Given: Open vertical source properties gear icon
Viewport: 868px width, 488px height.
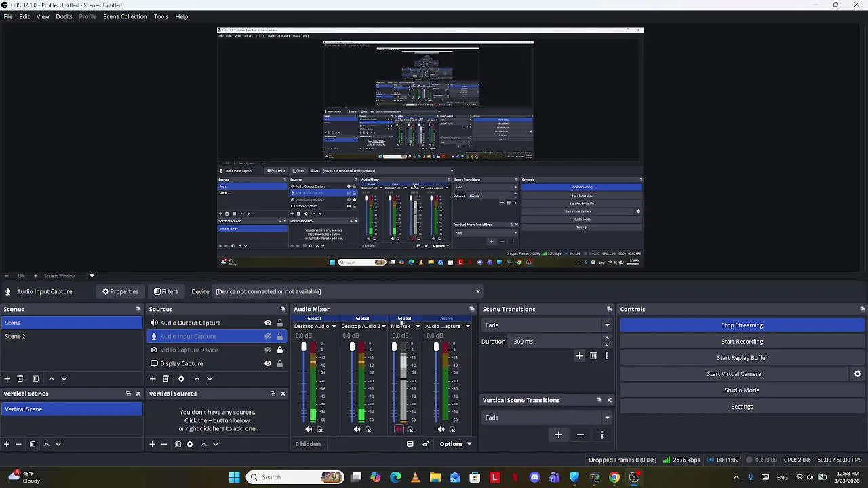Looking at the screenshot, I should (190, 444).
